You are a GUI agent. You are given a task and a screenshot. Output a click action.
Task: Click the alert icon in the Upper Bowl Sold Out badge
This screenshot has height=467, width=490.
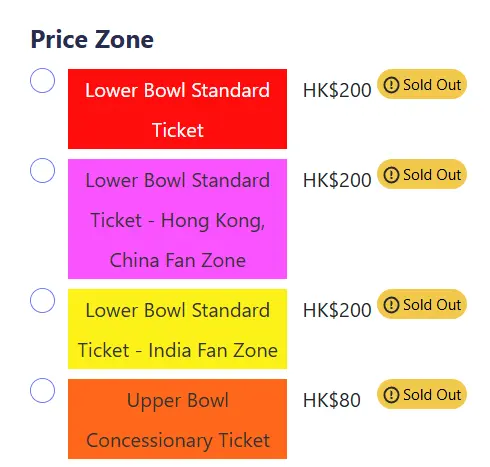coord(391,395)
